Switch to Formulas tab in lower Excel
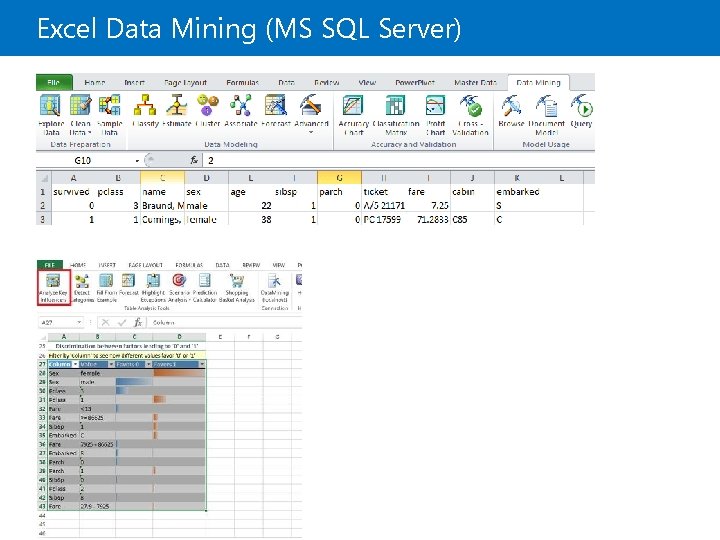The height and width of the screenshot is (540, 720). [189, 265]
